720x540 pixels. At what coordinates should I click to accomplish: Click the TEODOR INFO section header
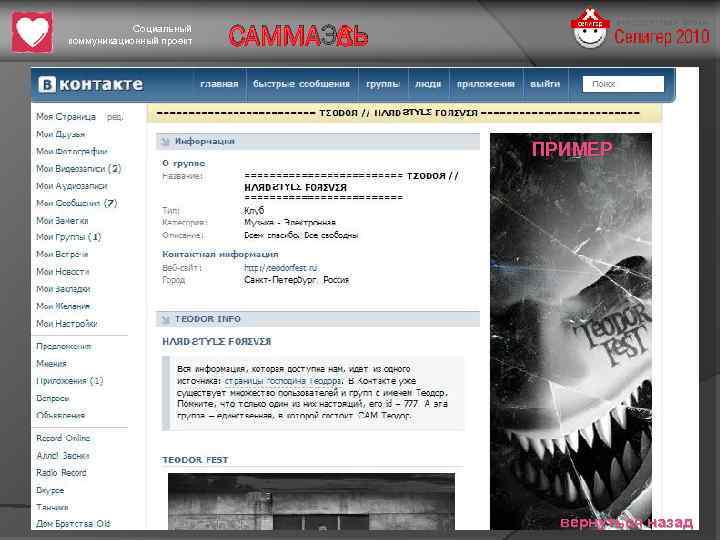[x=318, y=319]
